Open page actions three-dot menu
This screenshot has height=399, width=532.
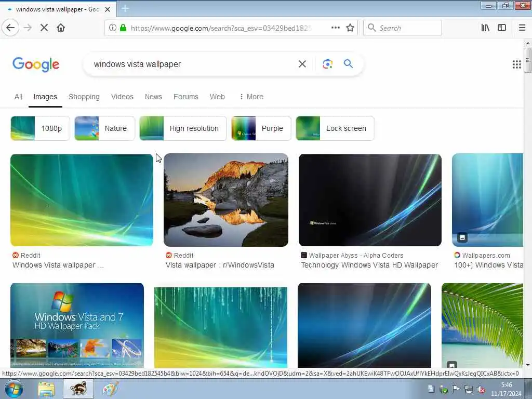(336, 28)
